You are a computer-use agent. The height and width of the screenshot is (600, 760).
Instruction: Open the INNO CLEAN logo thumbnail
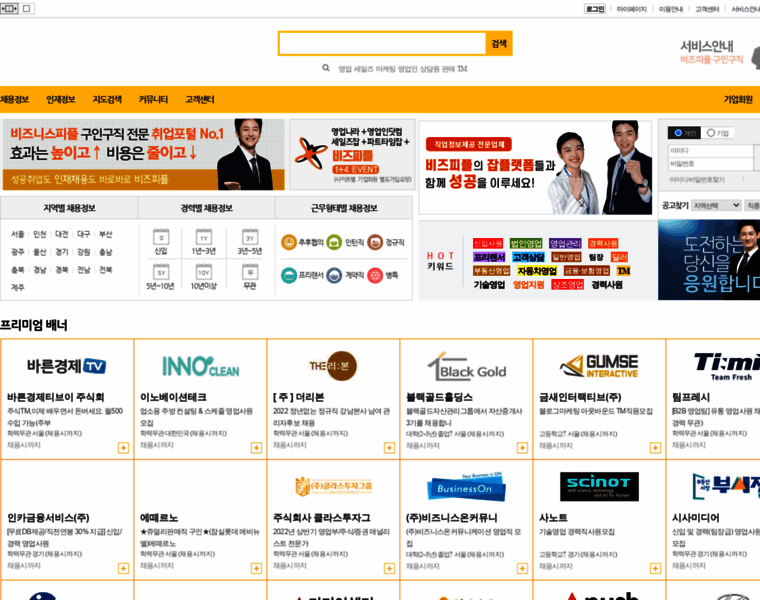click(200, 366)
